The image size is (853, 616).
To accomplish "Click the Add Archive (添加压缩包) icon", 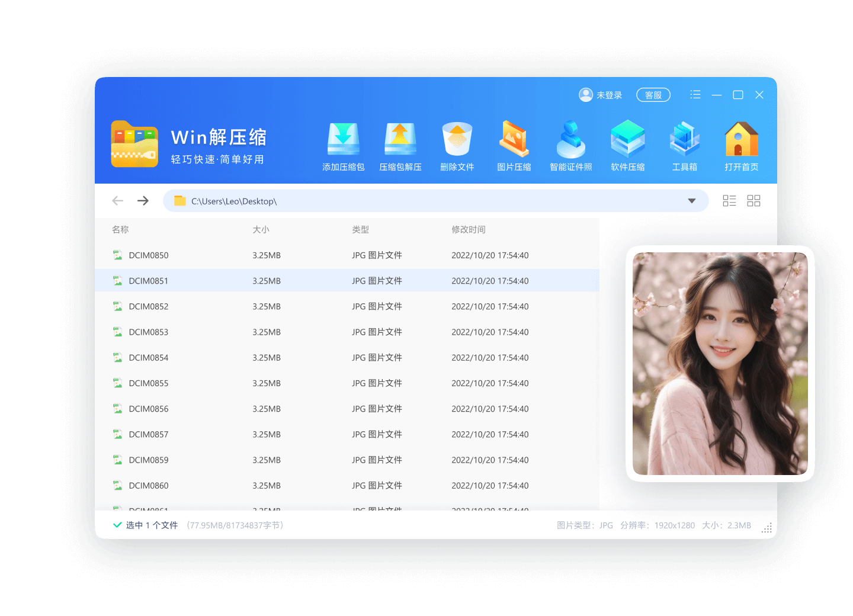I will (343, 140).
